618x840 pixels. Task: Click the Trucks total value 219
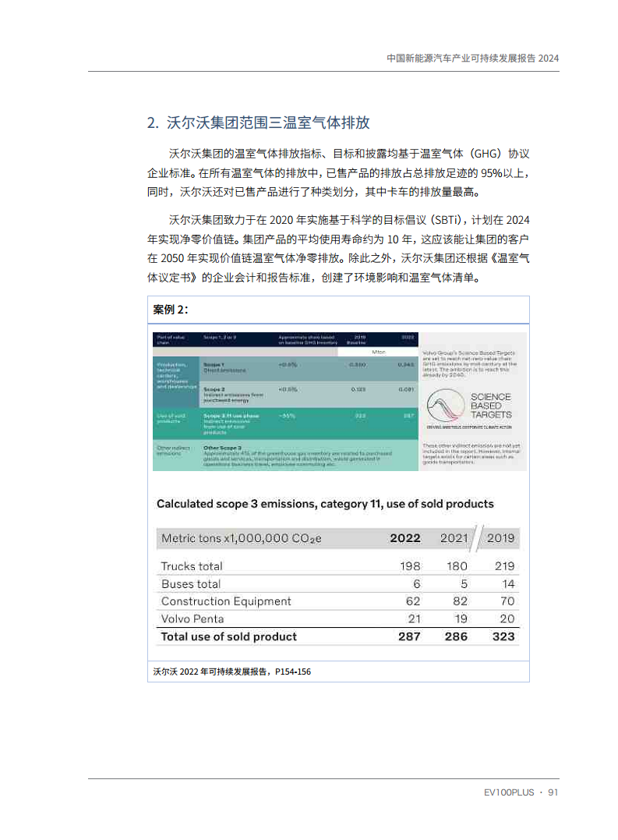(x=504, y=566)
